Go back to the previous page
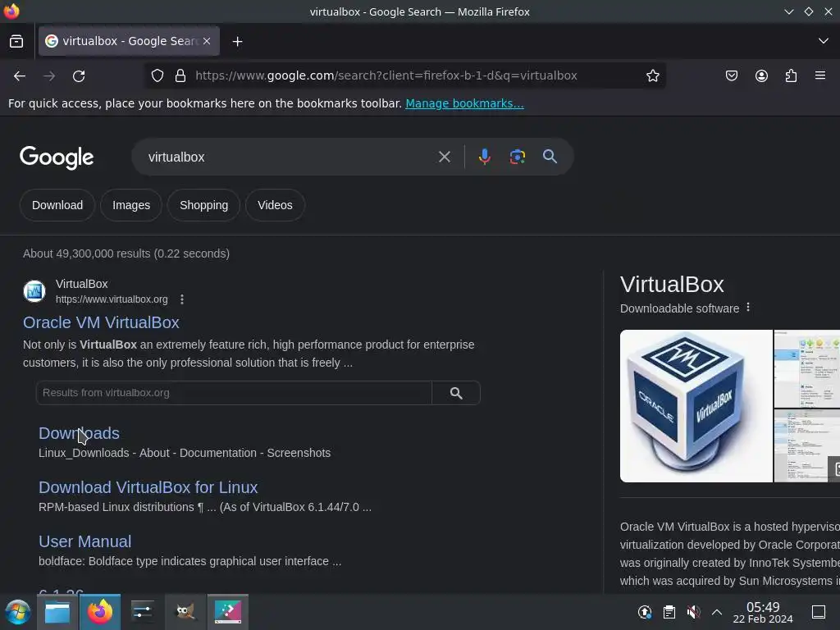840x630 pixels. point(20,76)
